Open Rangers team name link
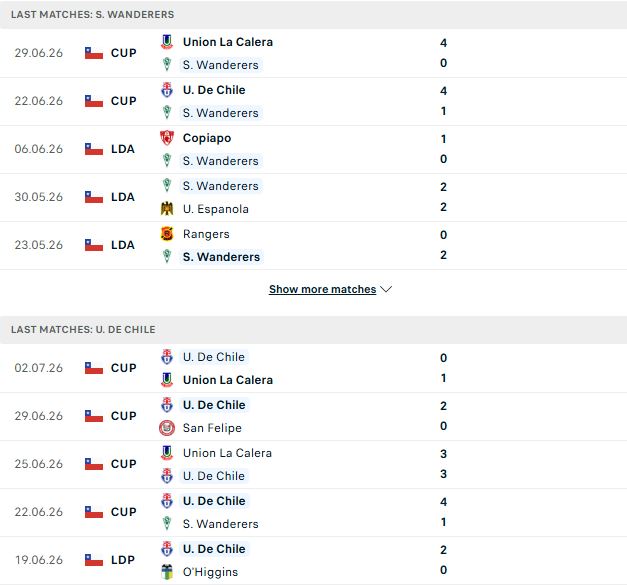This screenshot has width=627, height=585. tap(206, 234)
